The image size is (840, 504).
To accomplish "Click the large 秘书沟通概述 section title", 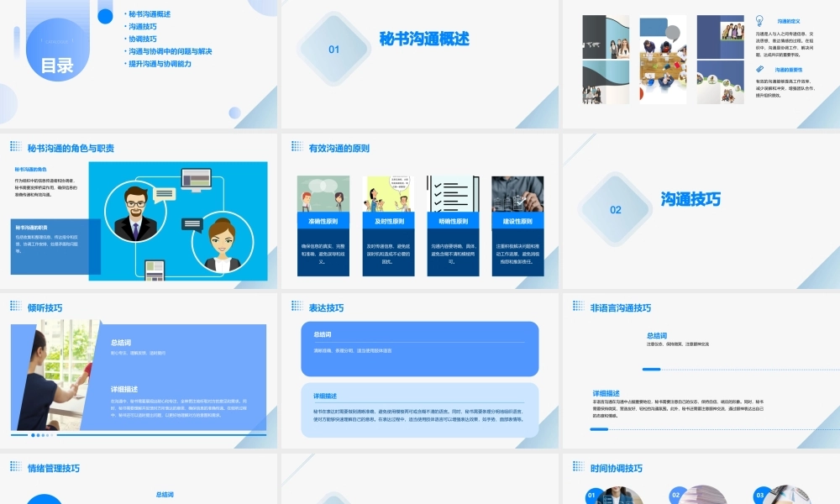I will point(424,39).
